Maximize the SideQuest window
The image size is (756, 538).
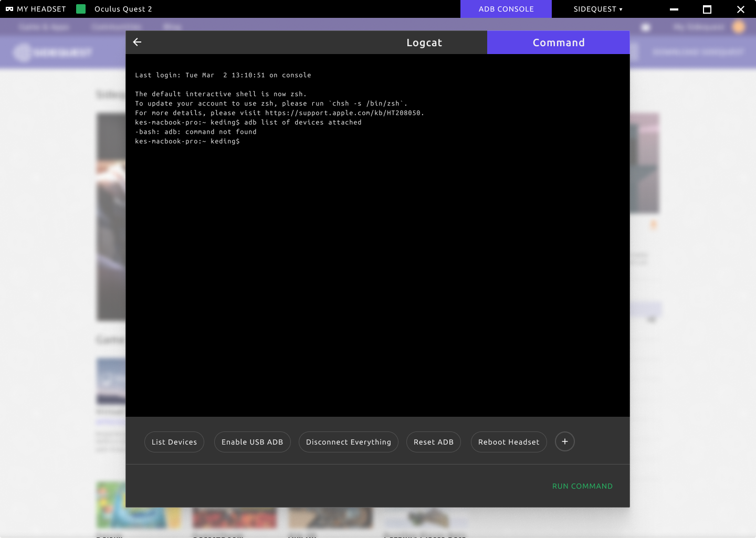(707, 9)
